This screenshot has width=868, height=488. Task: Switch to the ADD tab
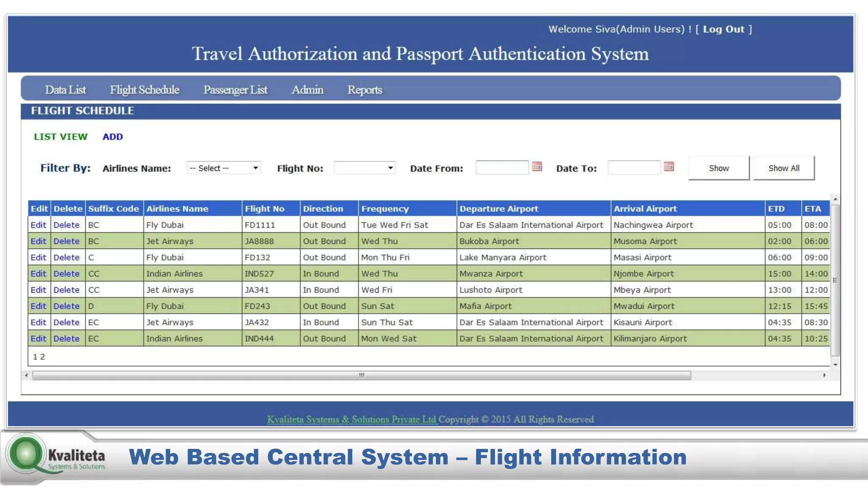click(113, 137)
